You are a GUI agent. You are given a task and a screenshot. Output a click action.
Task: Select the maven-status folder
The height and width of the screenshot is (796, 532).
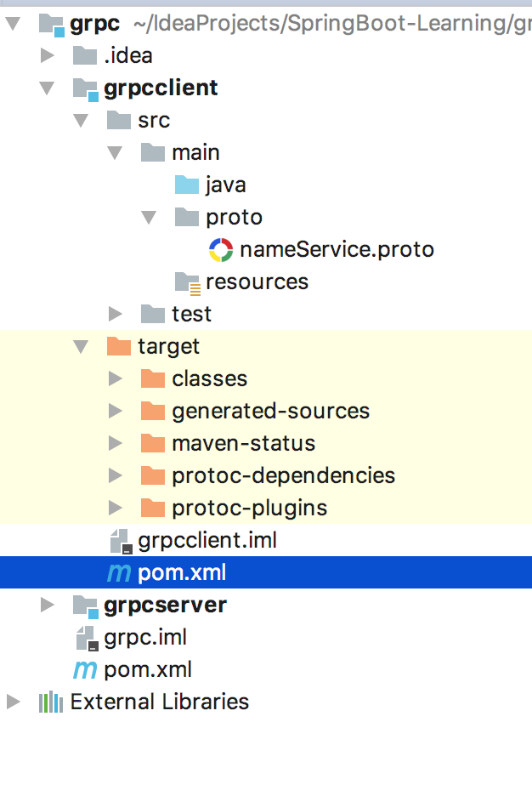pyautogui.click(x=243, y=443)
